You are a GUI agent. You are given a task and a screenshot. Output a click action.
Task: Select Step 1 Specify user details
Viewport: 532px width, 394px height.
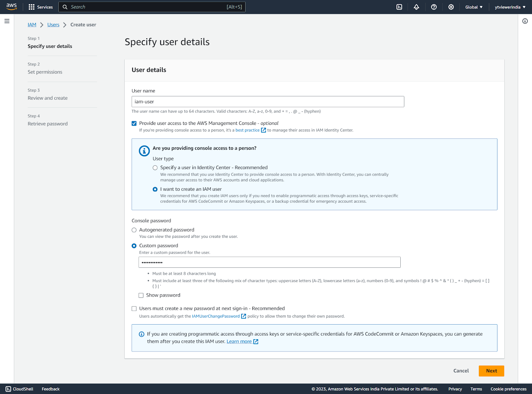tap(50, 46)
